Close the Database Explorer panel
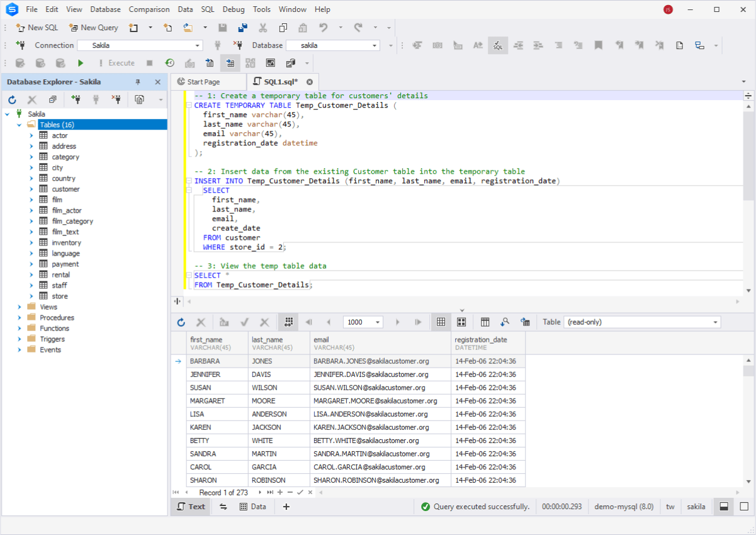Viewport: 756px width, 535px height. point(158,82)
